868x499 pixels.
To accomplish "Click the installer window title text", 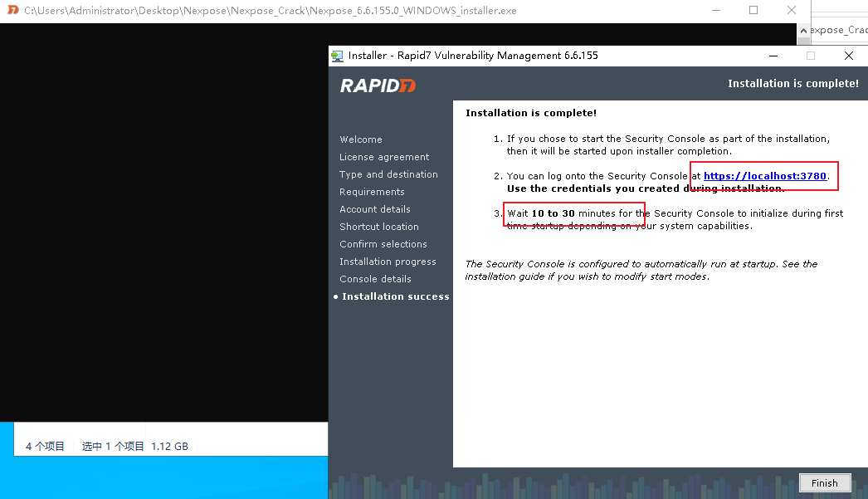I will tap(473, 56).
